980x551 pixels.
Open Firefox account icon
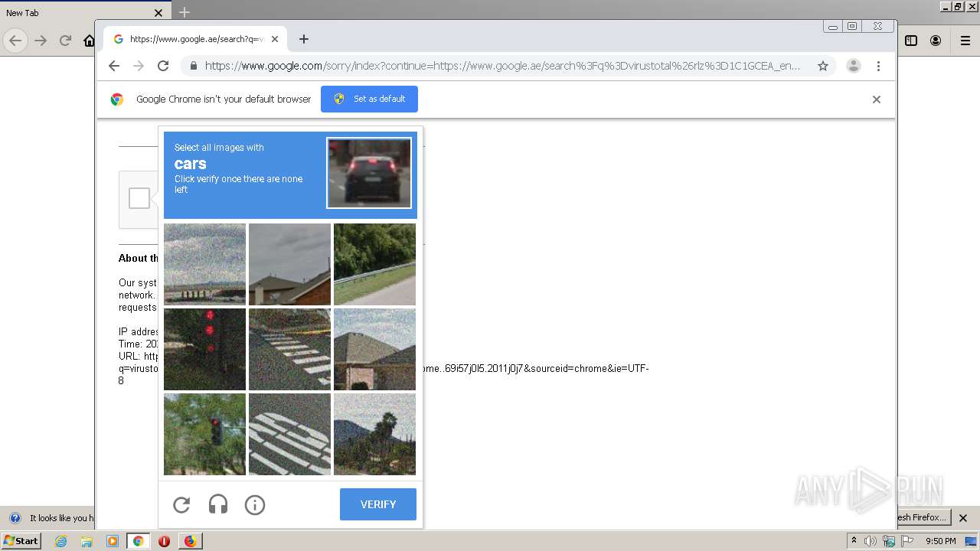point(936,41)
